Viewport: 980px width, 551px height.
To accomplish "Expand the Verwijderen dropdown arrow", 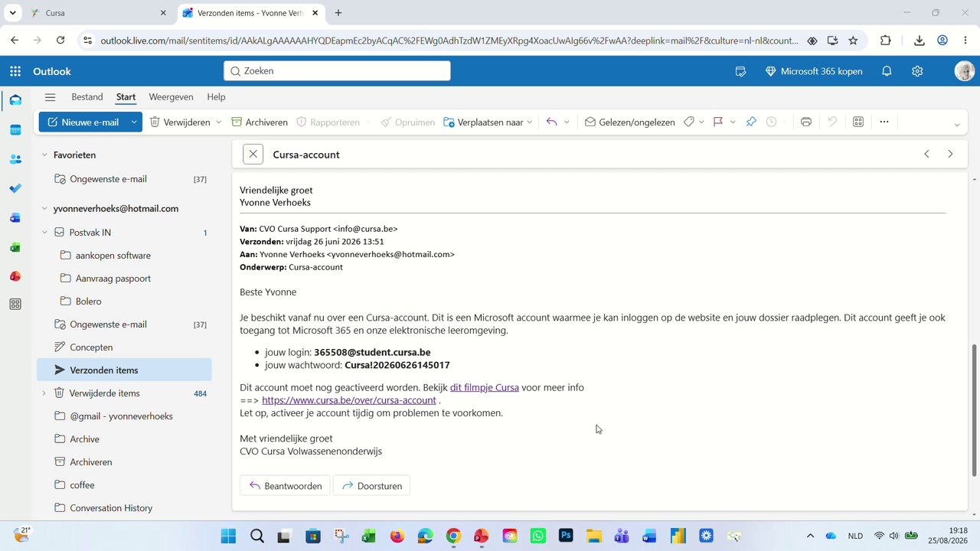I will pos(218,122).
